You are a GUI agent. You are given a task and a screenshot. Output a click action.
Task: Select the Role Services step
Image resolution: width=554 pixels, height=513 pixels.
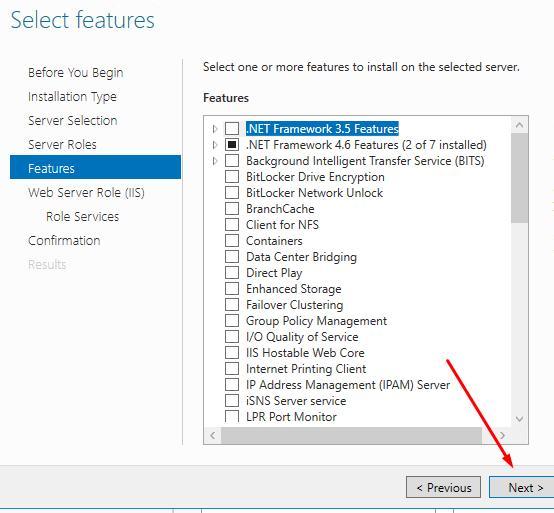(x=82, y=217)
